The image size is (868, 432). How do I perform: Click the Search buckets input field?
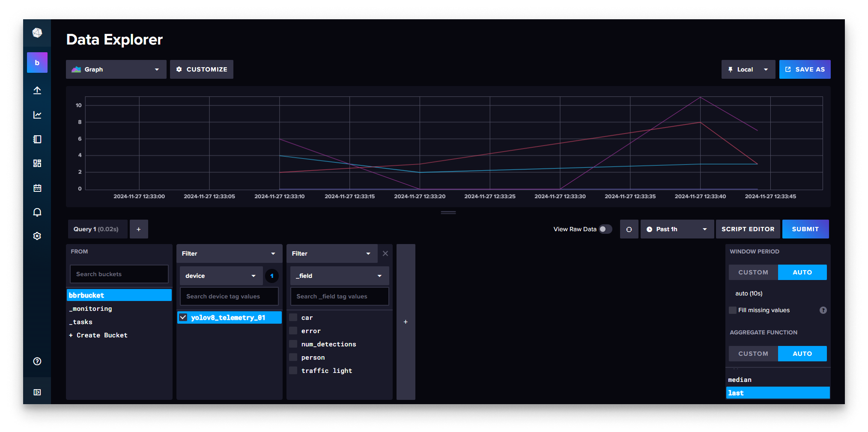119,274
